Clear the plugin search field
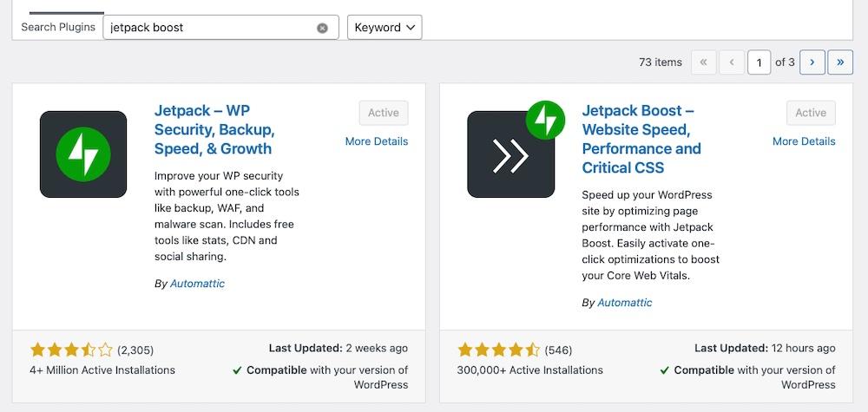868x412 pixels. pyautogui.click(x=322, y=29)
